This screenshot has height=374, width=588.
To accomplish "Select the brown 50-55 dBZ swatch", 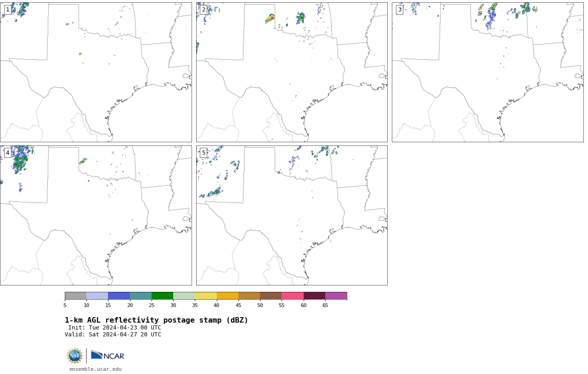I will 271,296.
